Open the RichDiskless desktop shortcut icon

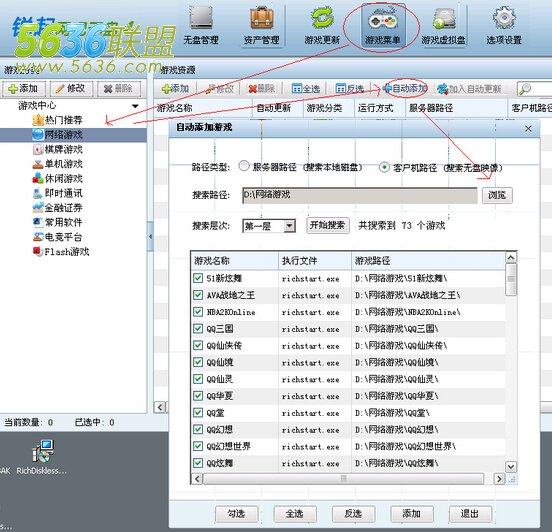[42, 457]
